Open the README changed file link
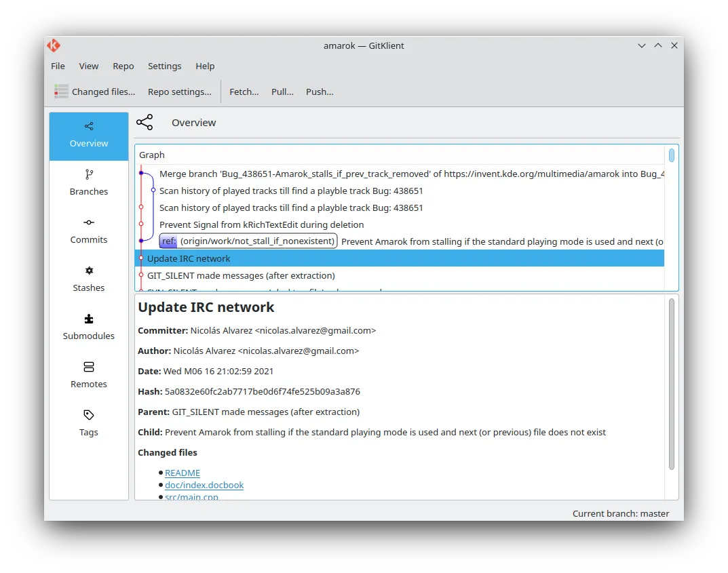Image resolution: width=728 pixels, height=573 pixels. (x=183, y=473)
